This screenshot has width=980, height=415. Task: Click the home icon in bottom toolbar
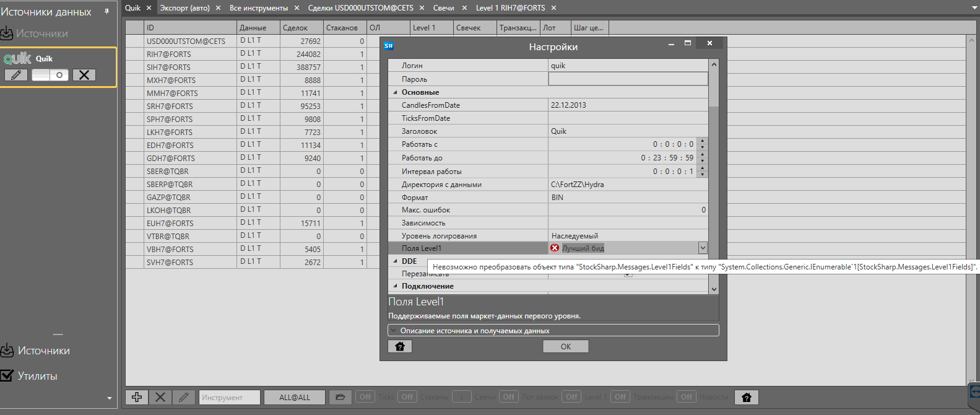746,397
